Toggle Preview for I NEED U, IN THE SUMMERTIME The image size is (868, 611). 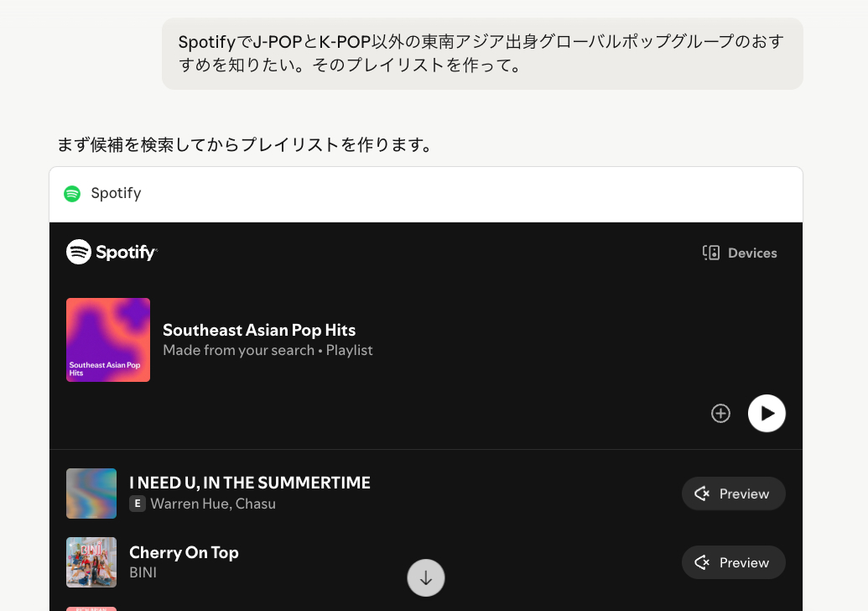733,493
